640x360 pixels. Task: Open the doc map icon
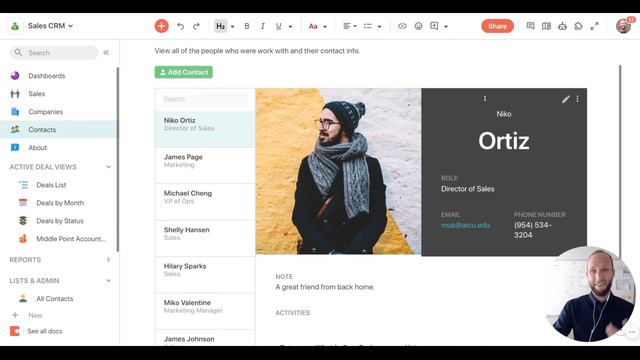pyautogui.click(x=546, y=26)
